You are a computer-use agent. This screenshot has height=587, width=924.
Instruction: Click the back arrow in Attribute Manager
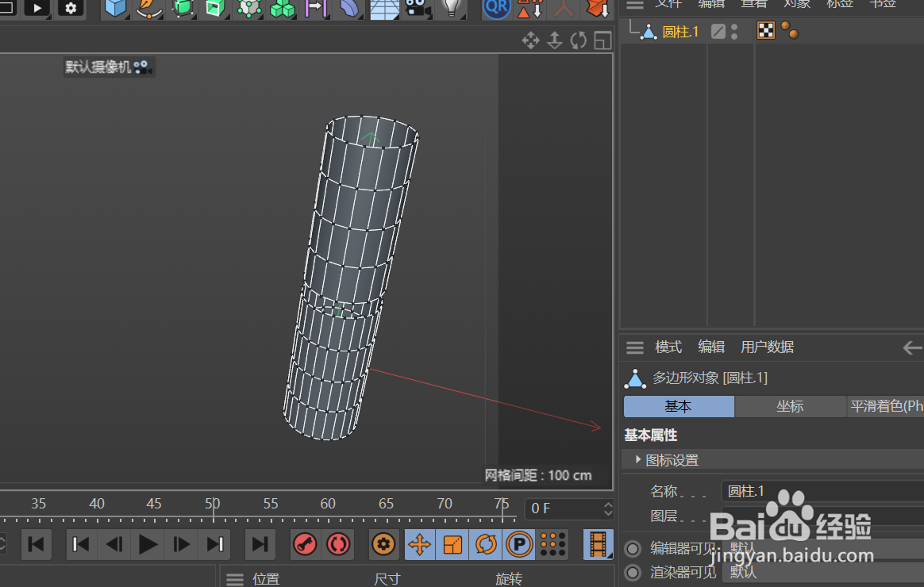[912, 347]
